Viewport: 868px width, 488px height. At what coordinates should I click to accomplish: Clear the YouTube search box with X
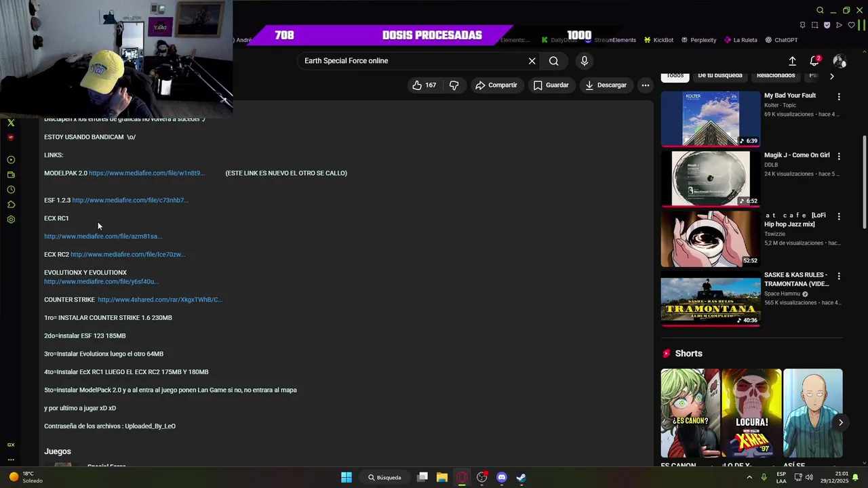(532, 61)
